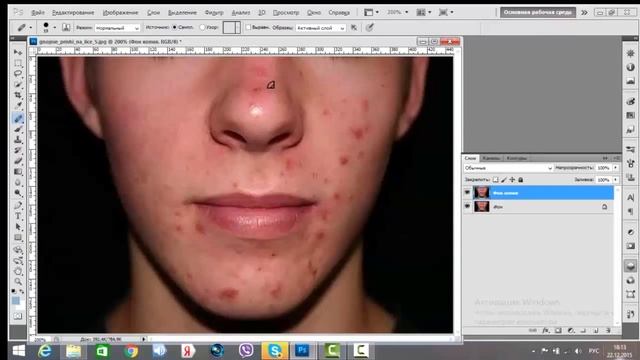
Task: Click the foreground color swatch
Action: pos(16,301)
